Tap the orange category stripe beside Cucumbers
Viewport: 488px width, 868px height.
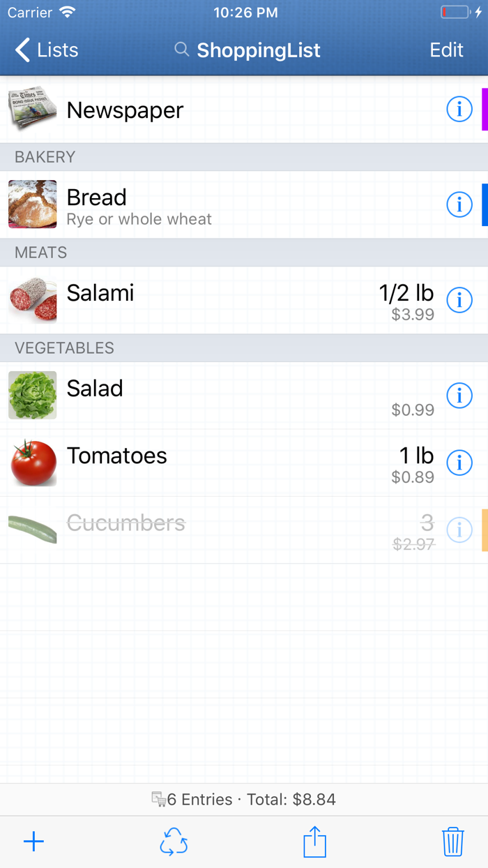click(x=485, y=530)
